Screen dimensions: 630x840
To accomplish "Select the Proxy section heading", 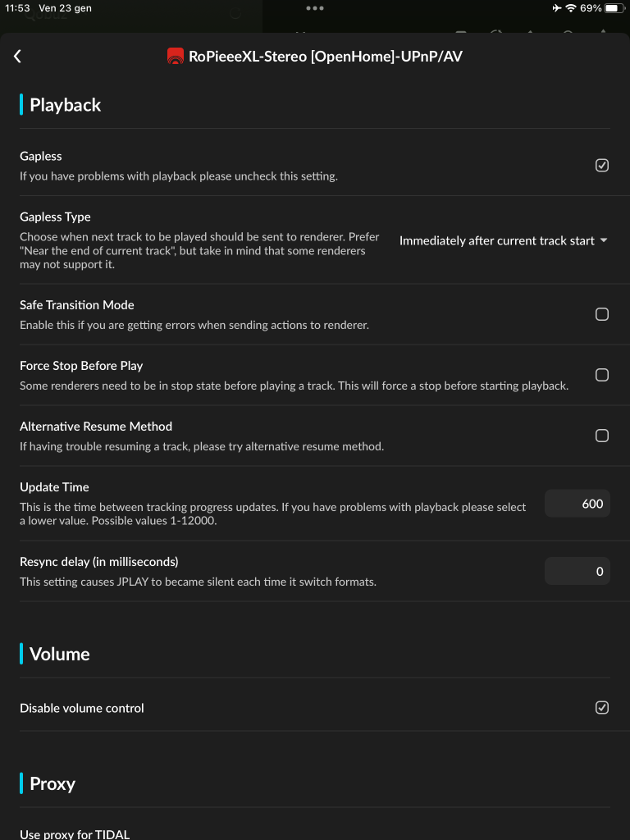I will pos(52,783).
